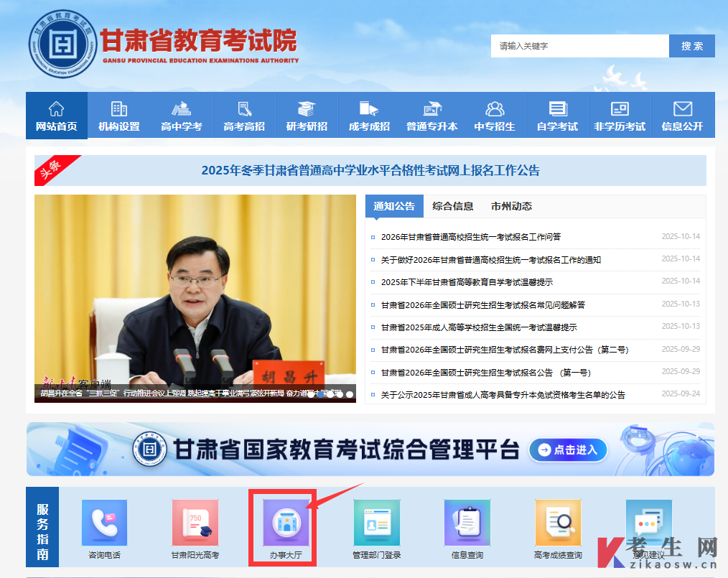This screenshot has height=578, width=728.
Task: Switch to the 市州动态 tab
Action: (511, 206)
